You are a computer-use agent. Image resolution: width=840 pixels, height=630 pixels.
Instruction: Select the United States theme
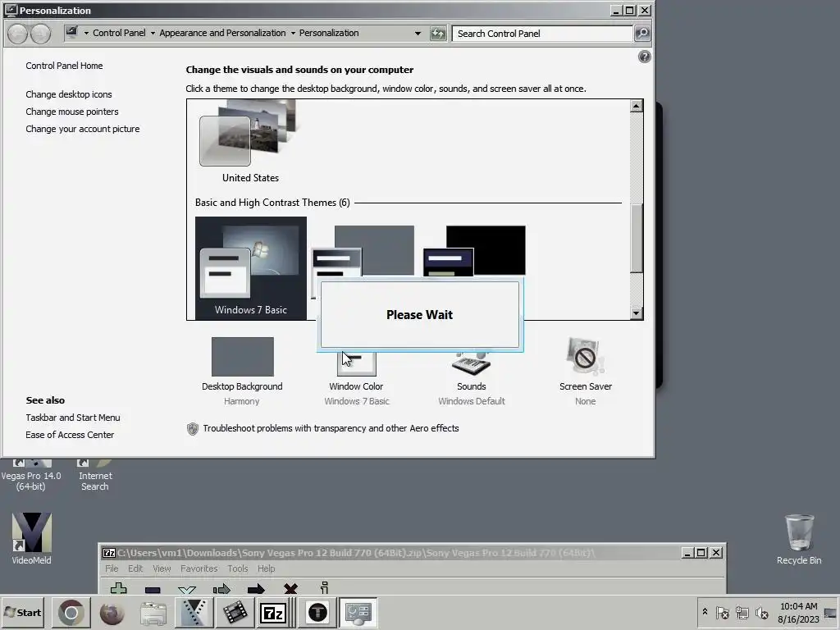(x=249, y=143)
